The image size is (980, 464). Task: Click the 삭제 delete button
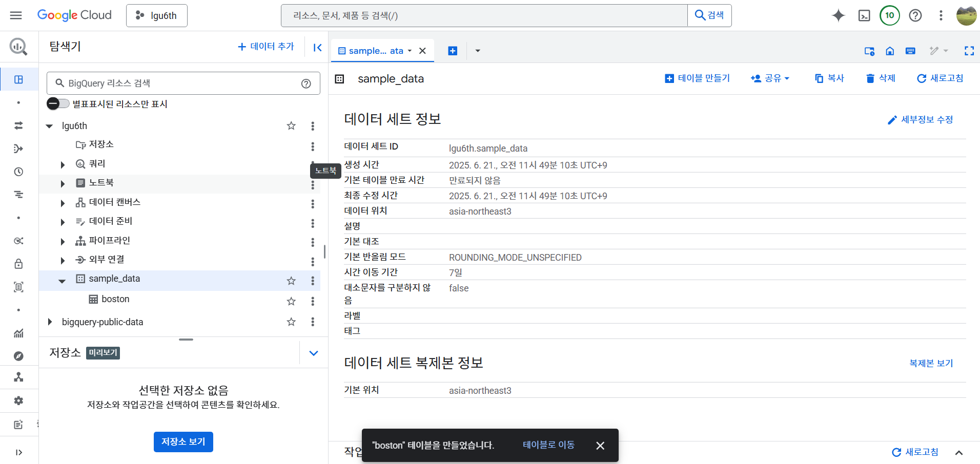(x=881, y=78)
